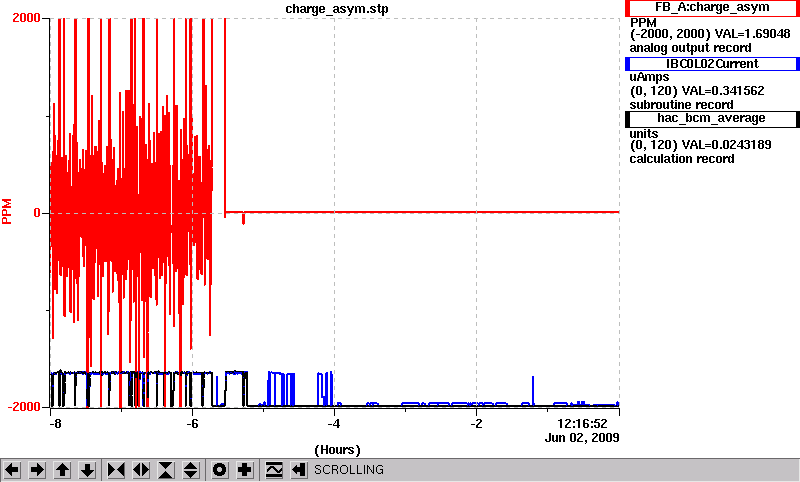This screenshot has height=482, width=800.
Task: Click the PPM y-axis label
Action: 7,212
